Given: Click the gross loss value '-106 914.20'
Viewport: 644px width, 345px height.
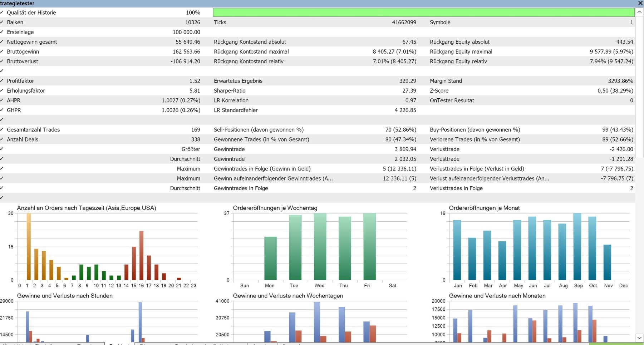Looking at the screenshot, I should (185, 61).
